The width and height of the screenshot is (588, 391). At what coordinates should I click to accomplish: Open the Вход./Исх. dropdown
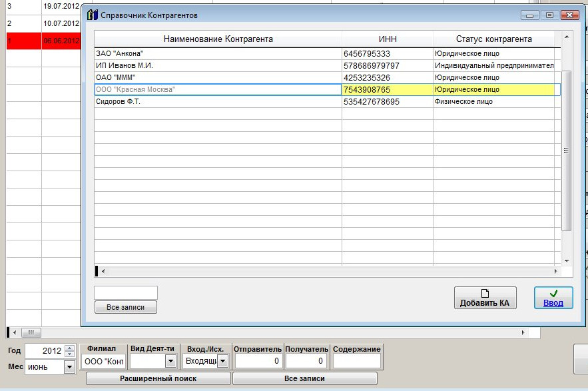click(222, 361)
